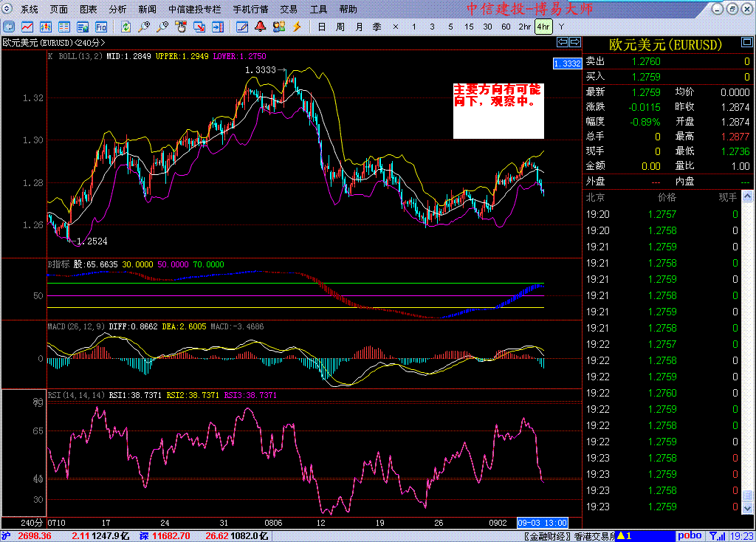756x542 pixels.
Task: Open the red line trend chart icon
Action: tap(27, 27)
